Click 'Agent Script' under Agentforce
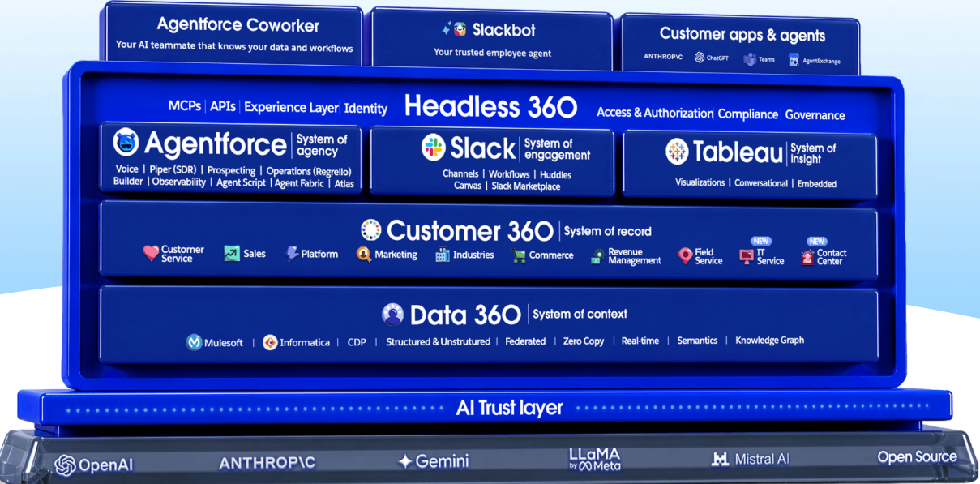This screenshot has height=484, width=980. [242, 183]
